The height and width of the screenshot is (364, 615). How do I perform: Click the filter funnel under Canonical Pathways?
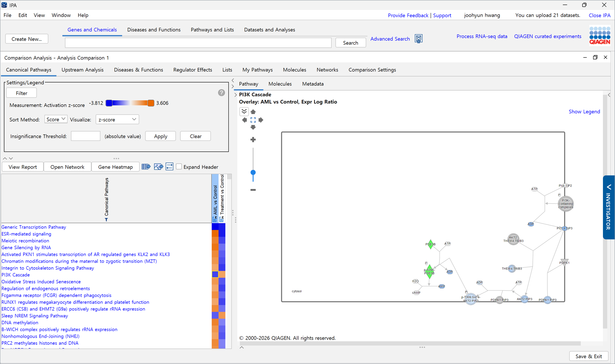[x=106, y=220]
